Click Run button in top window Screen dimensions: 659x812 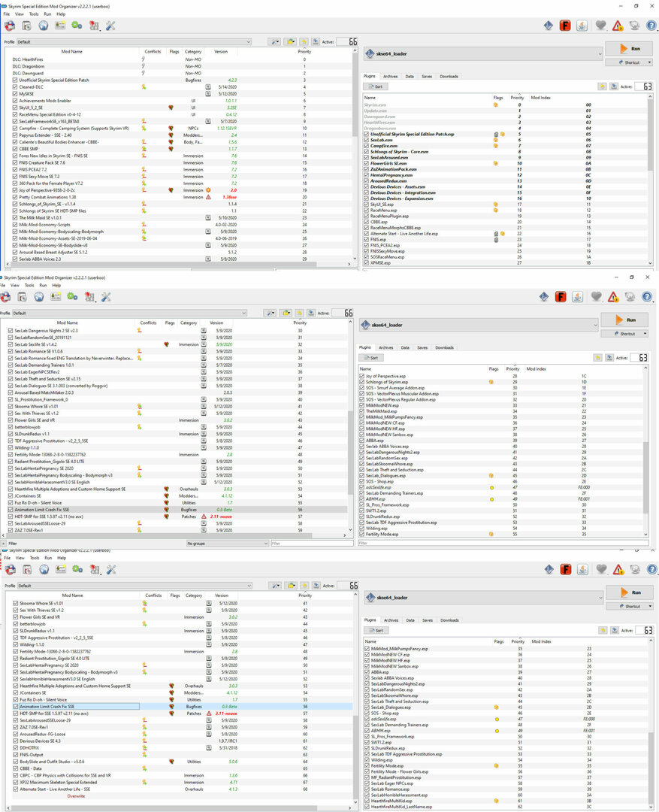(x=629, y=49)
